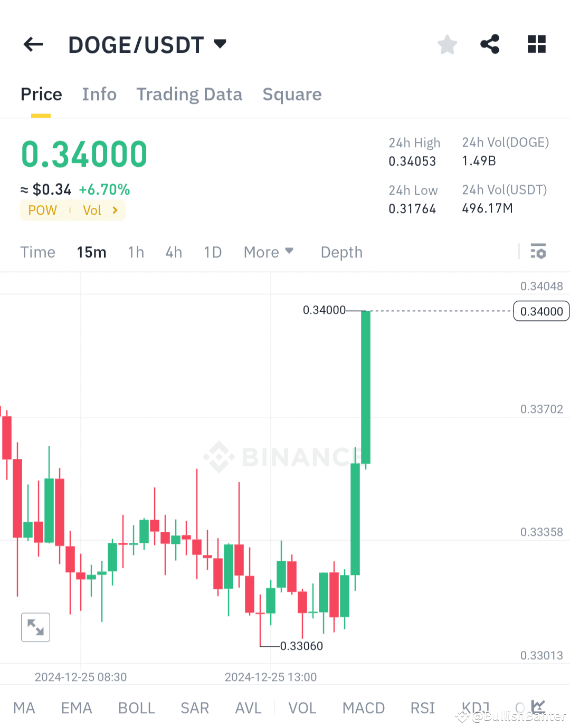
Task: Show the Depth view
Action: (341, 252)
